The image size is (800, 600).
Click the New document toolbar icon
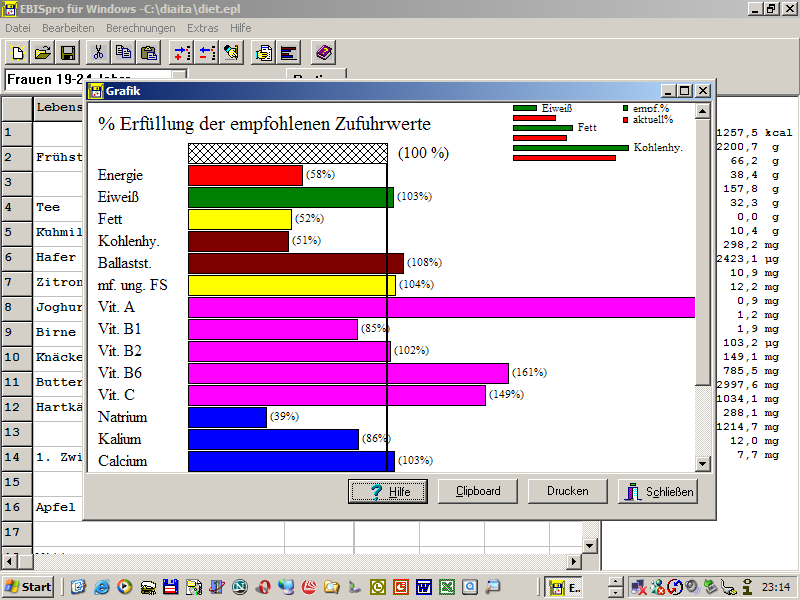pos(18,52)
